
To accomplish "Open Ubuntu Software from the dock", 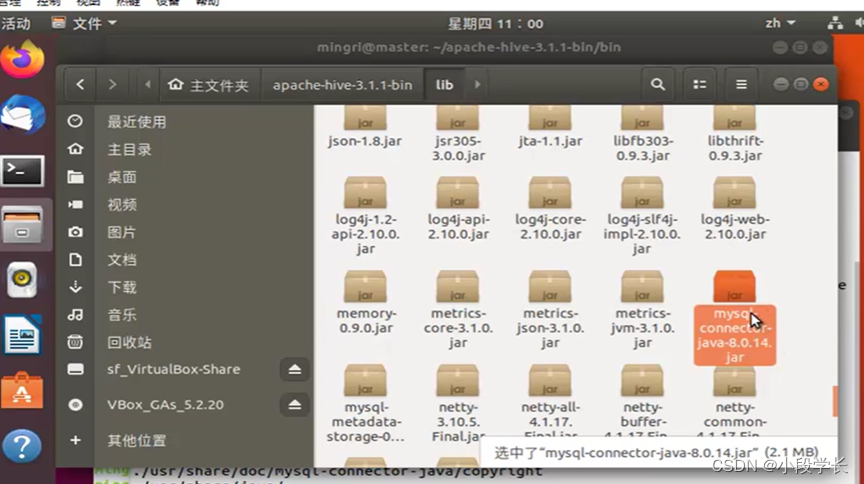I will [23, 391].
